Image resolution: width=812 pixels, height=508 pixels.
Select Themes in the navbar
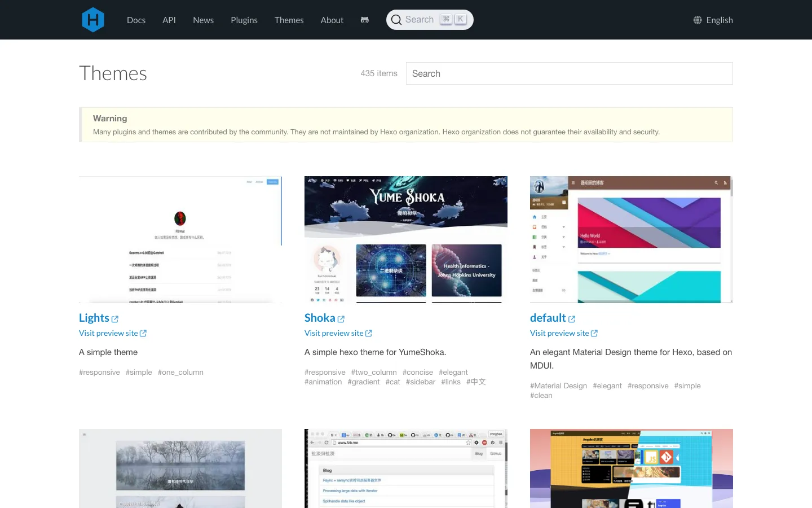289,20
